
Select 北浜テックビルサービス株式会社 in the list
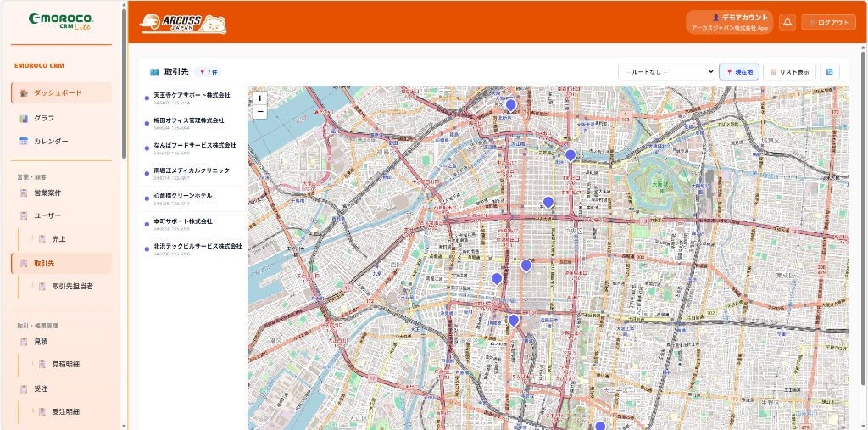[193, 249]
